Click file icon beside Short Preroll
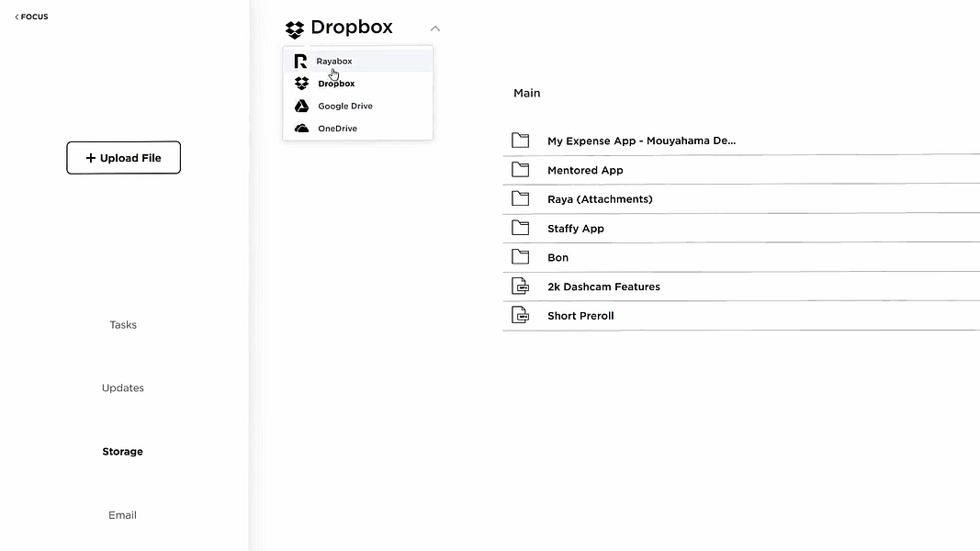 520,315
